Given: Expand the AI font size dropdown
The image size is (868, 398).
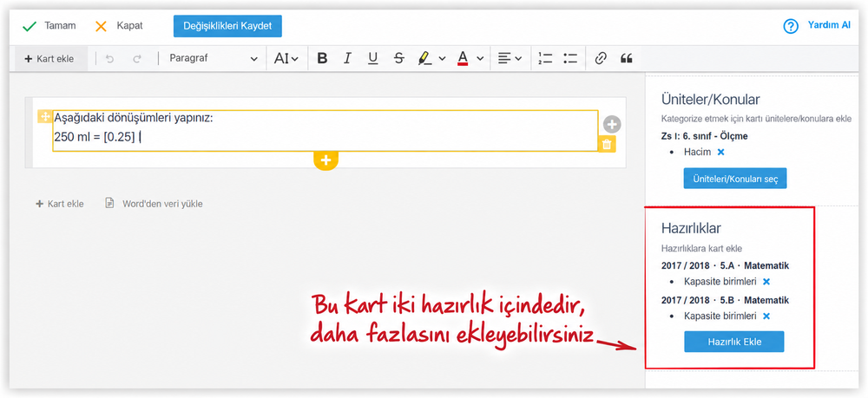Looking at the screenshot, I should 286,58.
